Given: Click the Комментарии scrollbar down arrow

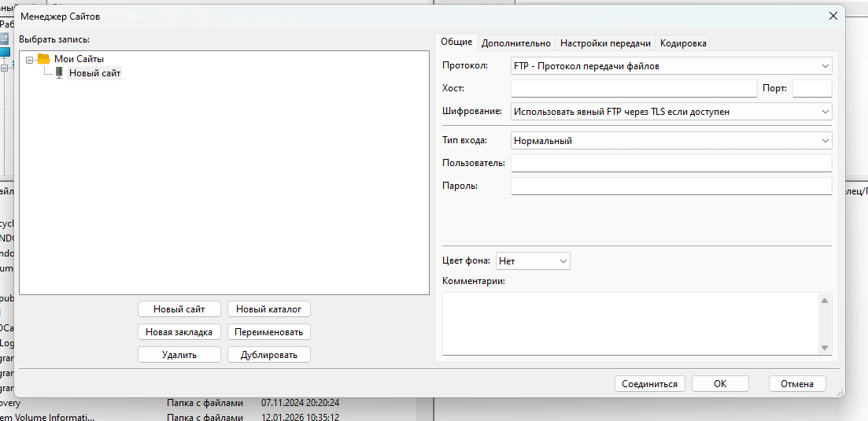Looking at the screenshot, I should click(x=824, y=347).
